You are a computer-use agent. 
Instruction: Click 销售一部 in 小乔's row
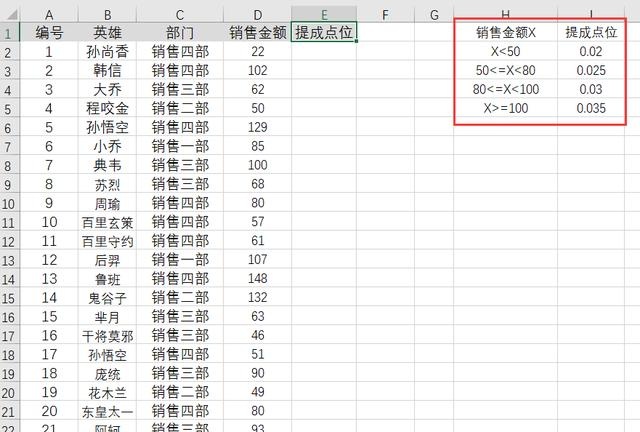tap(180, 146)
